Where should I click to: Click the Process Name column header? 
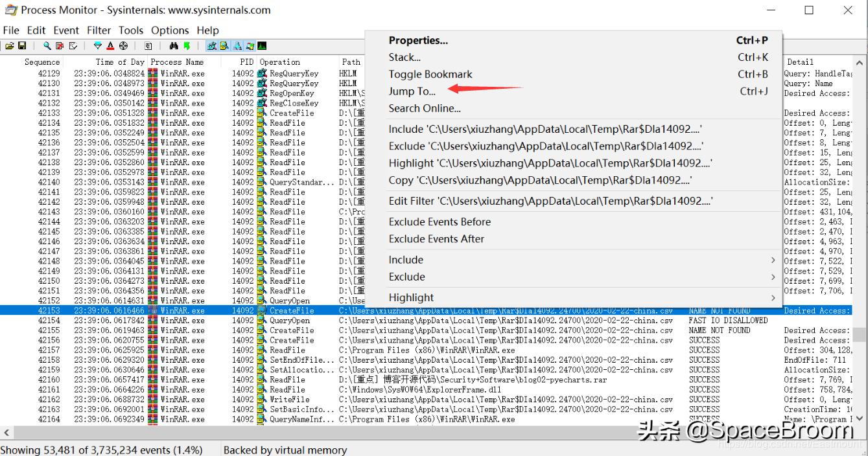coord(177,62)
